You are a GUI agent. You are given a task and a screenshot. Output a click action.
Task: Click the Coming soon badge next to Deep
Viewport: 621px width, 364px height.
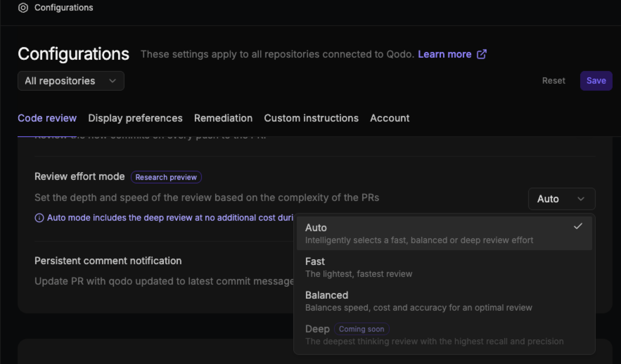[x=361, y=329]
